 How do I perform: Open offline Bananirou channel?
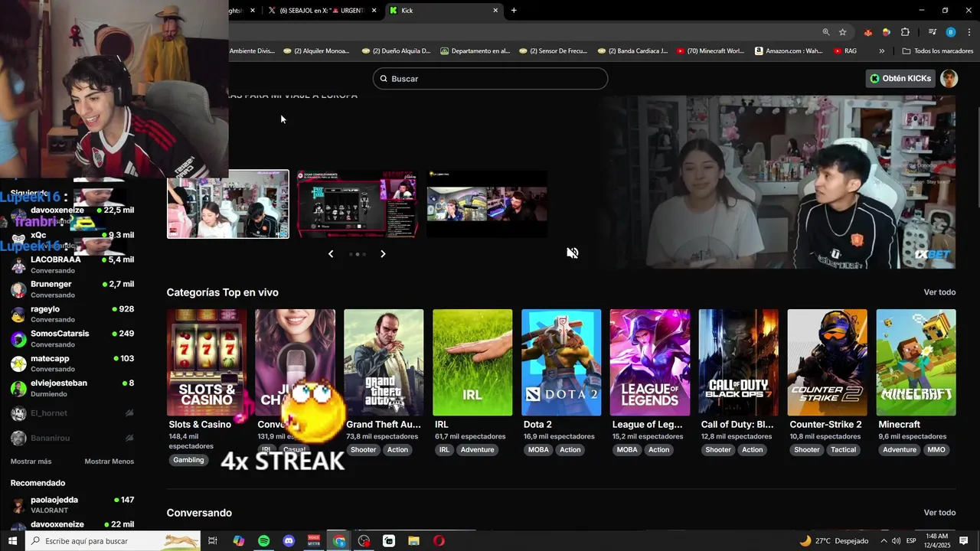[x=73, y=439]
